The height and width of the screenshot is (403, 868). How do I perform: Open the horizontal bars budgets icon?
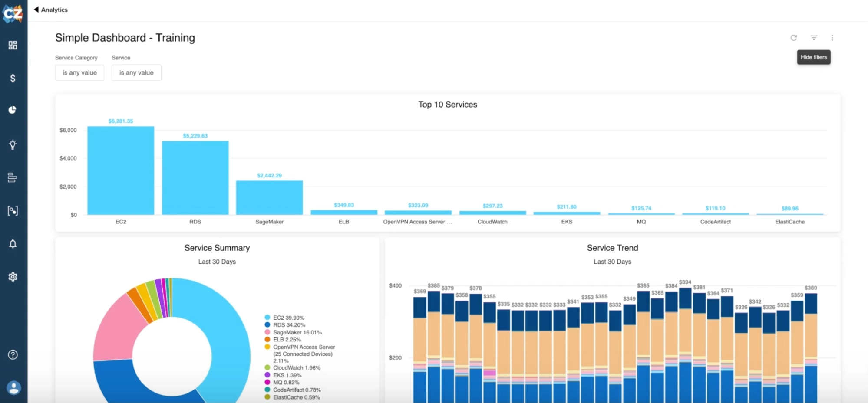click(13, 177)
